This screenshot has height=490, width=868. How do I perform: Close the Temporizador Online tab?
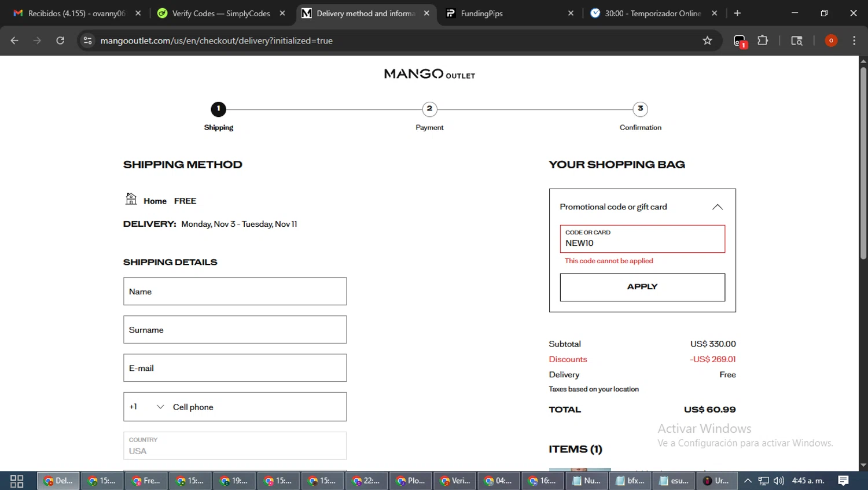tap(715, 13)
